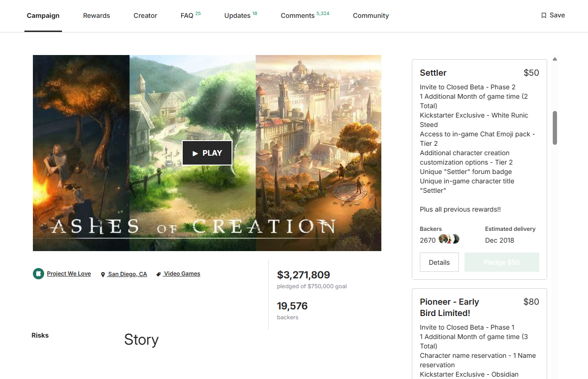View the FAQ tab
The width and height of the screenshot is (588, 379).
(190, 16)
